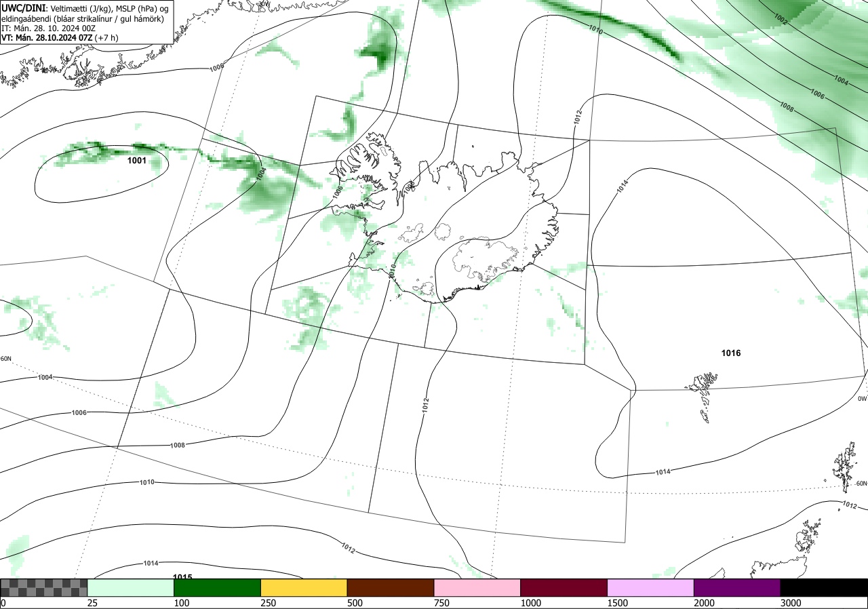Select the '2000' legend scale value
Viewport: 868px width, 609px height.
click(x=705, y=603)
